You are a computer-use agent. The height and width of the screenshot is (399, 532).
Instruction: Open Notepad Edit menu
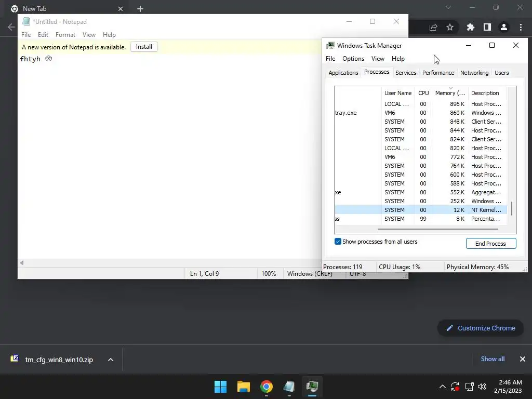[43, 35]
